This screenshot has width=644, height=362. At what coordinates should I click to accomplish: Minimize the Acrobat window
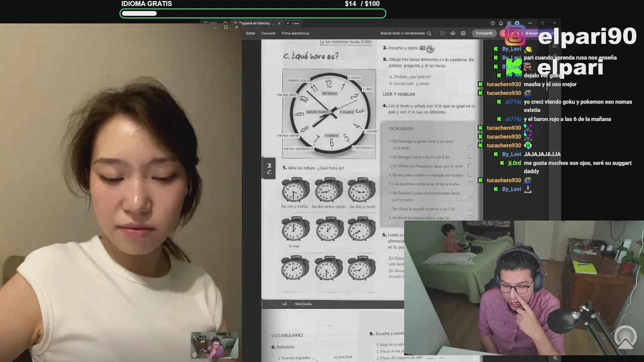pos(530,23)
